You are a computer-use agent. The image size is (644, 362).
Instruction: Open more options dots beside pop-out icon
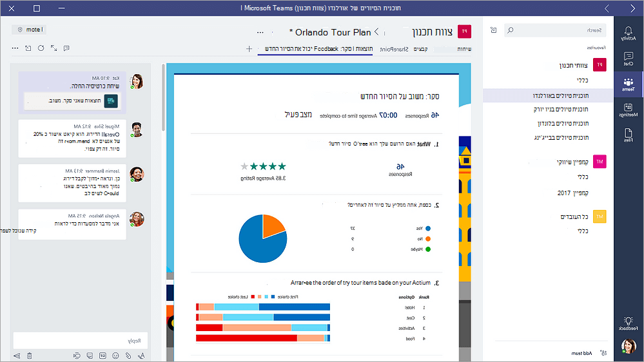pos(15,48)
